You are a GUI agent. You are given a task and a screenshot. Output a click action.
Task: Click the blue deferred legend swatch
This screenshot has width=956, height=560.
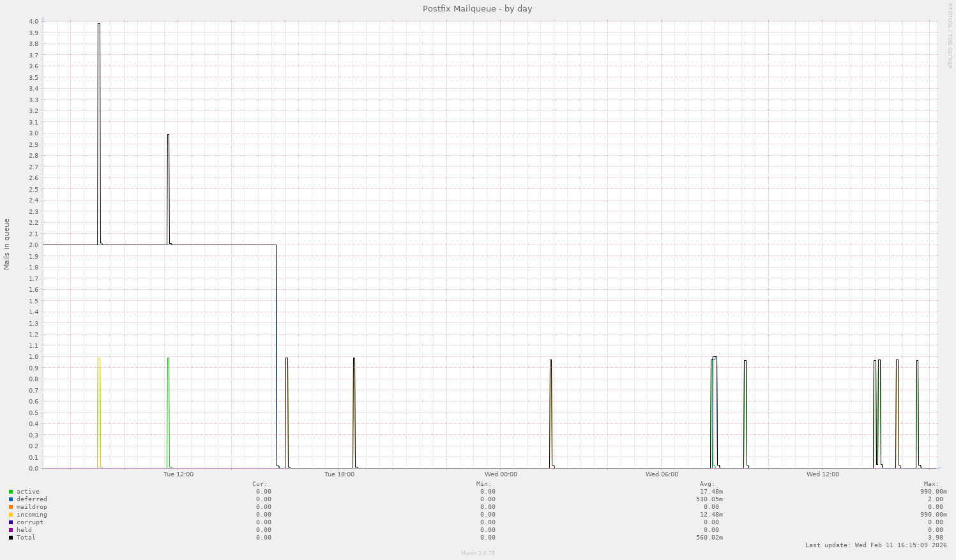pyautogui.click(x=10, y=499)
